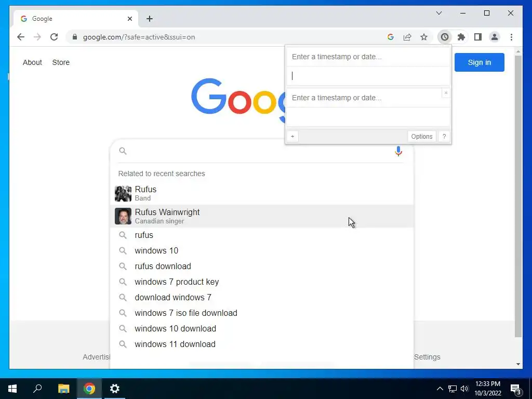Open the network tray icon
The width and height of the screenshot is (532, 399).
(x=453, y=389)
